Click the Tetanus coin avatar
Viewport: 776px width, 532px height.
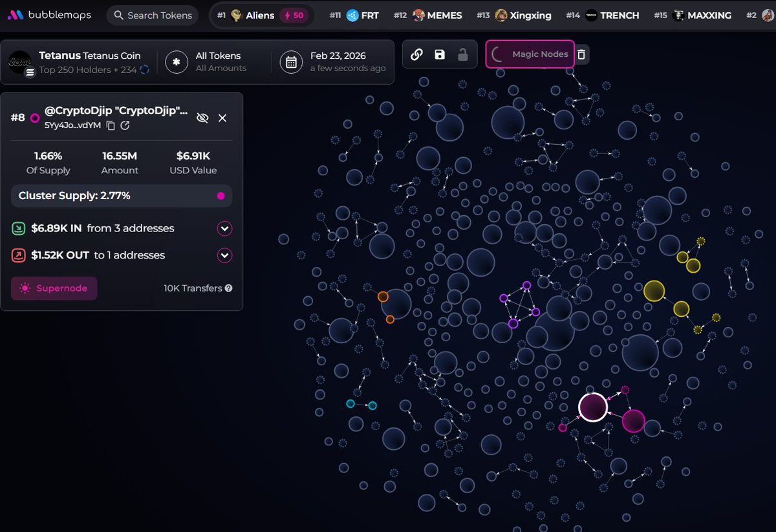click(x=19, y=61)
